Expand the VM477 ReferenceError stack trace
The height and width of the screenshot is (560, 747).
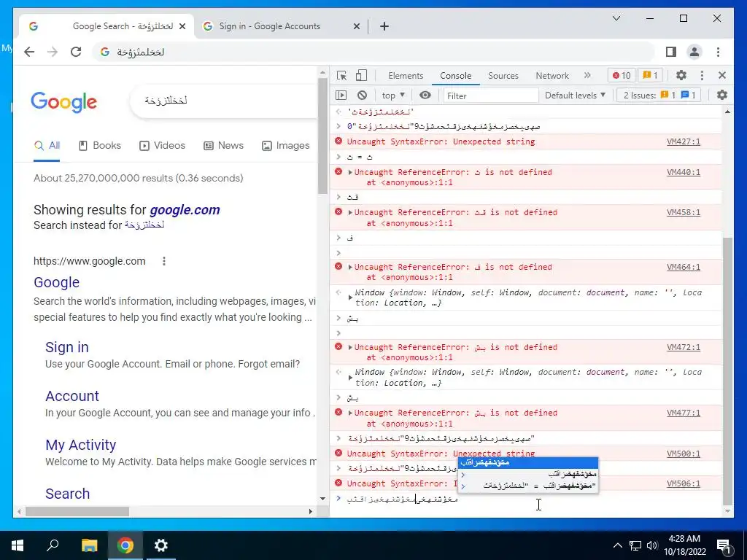point(350,413)
